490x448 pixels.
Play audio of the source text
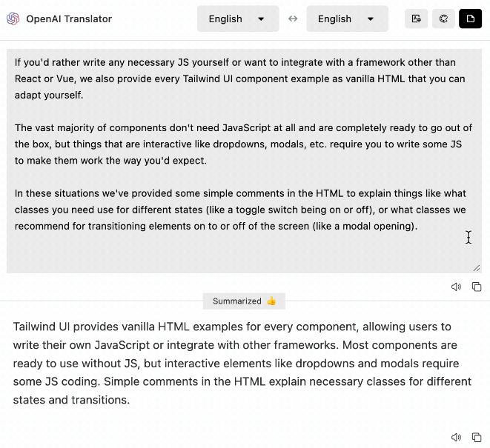click(x=456, y=287)
